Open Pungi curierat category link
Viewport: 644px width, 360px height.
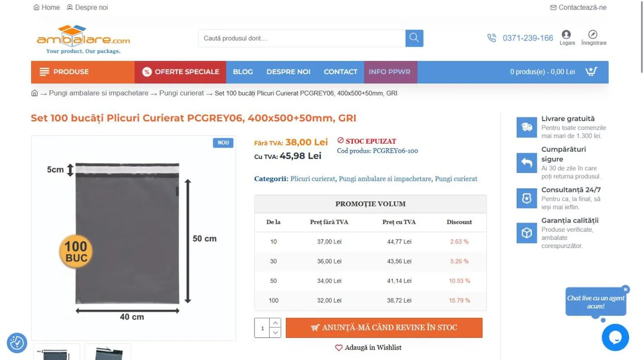point(456,179)
